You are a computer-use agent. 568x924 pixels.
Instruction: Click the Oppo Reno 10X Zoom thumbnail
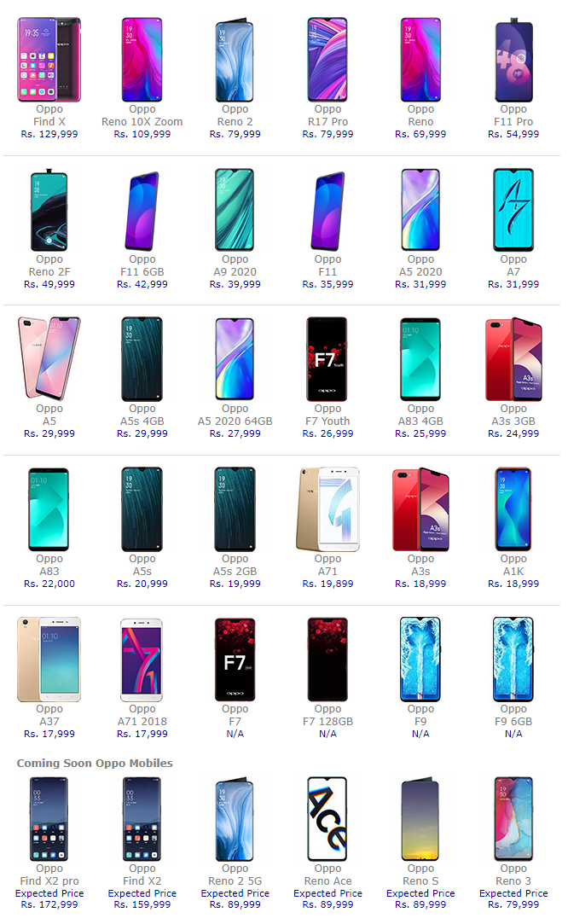pyautogui.click(x=142, y=60)
